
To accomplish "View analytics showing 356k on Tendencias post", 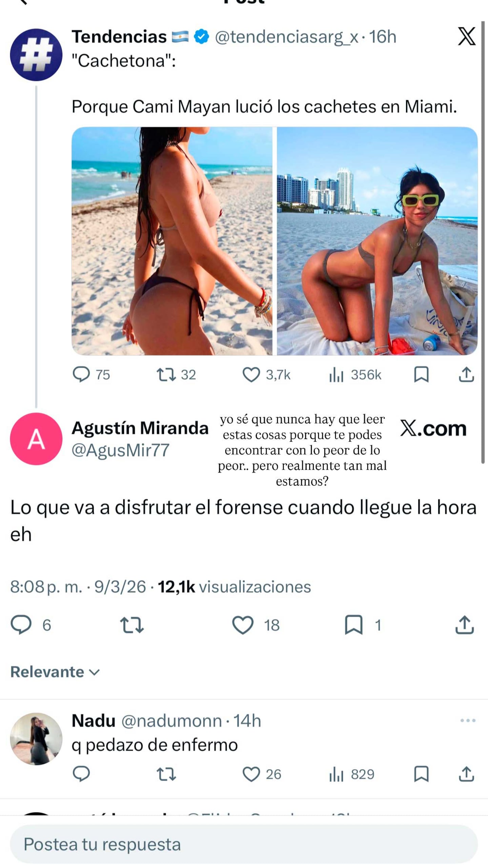I will click(x=336, y=375).
